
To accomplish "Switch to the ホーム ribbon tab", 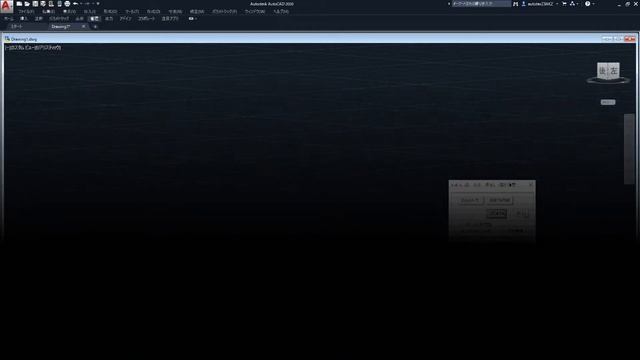I will pyautogui.click(x=9, y=19).
